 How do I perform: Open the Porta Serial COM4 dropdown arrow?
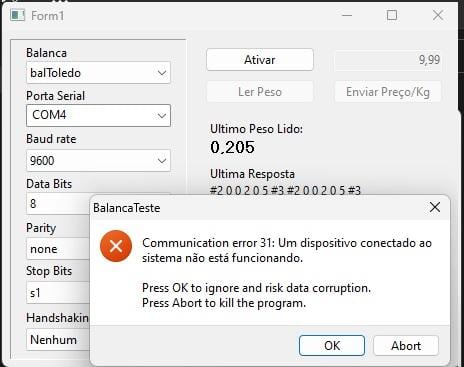click(162, 115)
